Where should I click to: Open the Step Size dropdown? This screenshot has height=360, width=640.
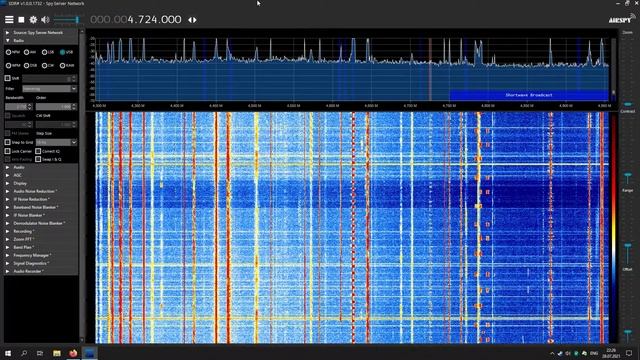(56, 142)
